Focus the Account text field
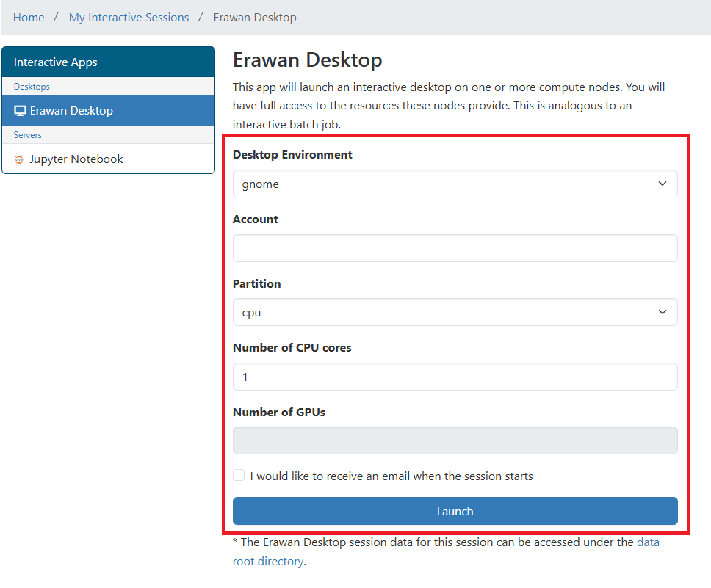The width and height of the screenshot is (711, 588). click(x=454, y=248)
